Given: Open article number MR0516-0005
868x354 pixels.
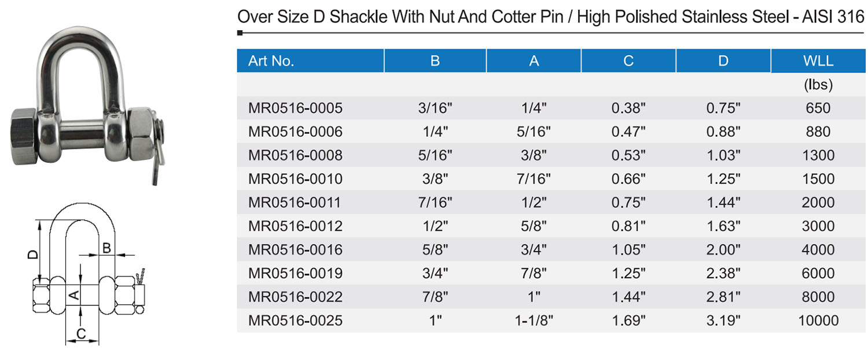Looking at the screenshot, I should 295,108.
